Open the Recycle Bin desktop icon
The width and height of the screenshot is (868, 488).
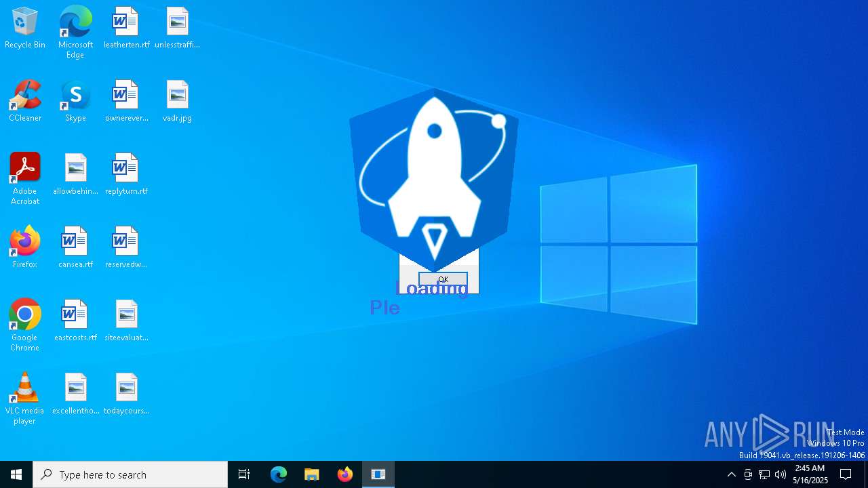(25, 28)
